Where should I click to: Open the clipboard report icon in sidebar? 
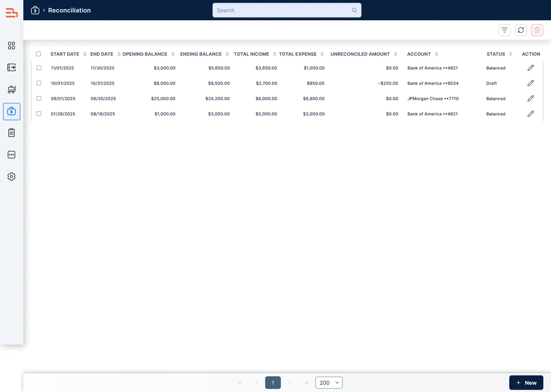(x=11, y=133)
